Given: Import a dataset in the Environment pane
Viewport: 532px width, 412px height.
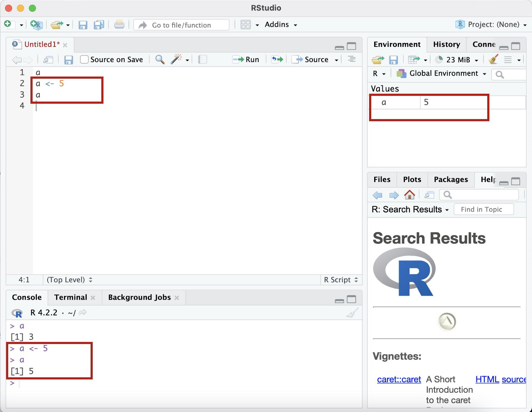Looking at the screenshot, I should [414, 60].
